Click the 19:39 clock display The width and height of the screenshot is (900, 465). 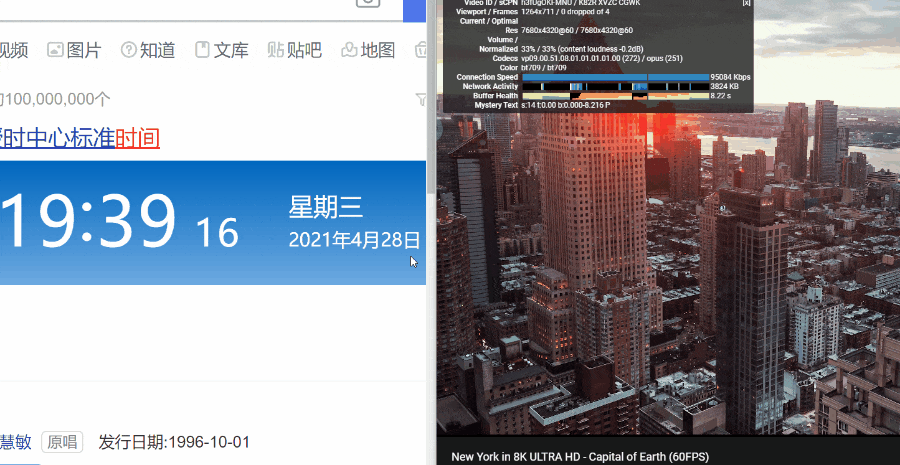click(x=90, y=221)
